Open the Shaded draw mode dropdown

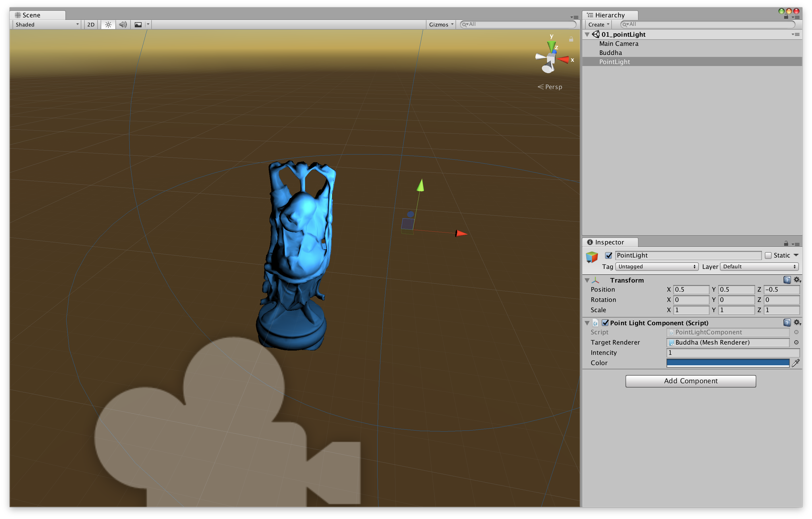click(x=46, y=24)
